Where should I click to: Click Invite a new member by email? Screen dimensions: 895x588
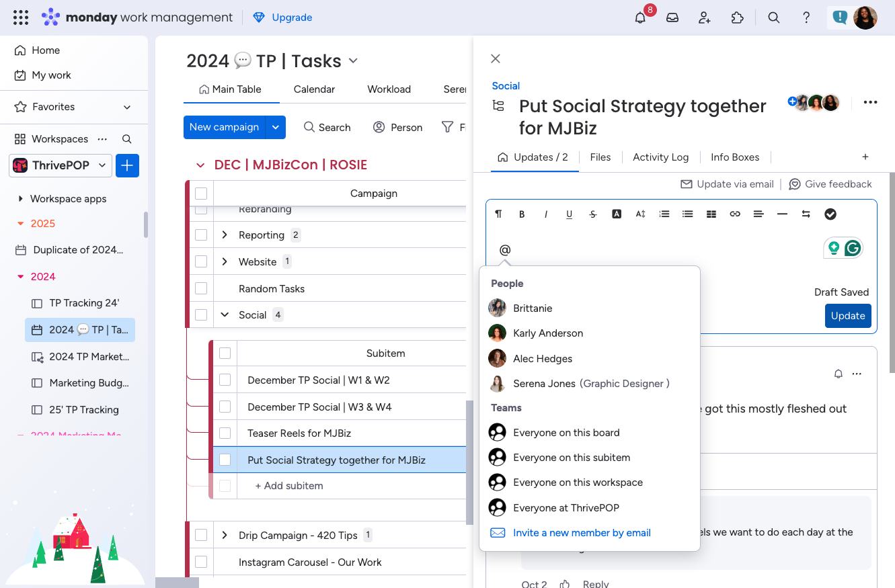coord(582,533)
